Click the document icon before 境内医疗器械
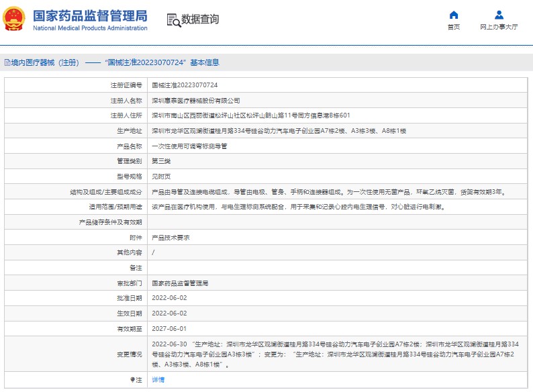Image resolution: width=533 pixels, height=392 pixels. pos(7,62)
